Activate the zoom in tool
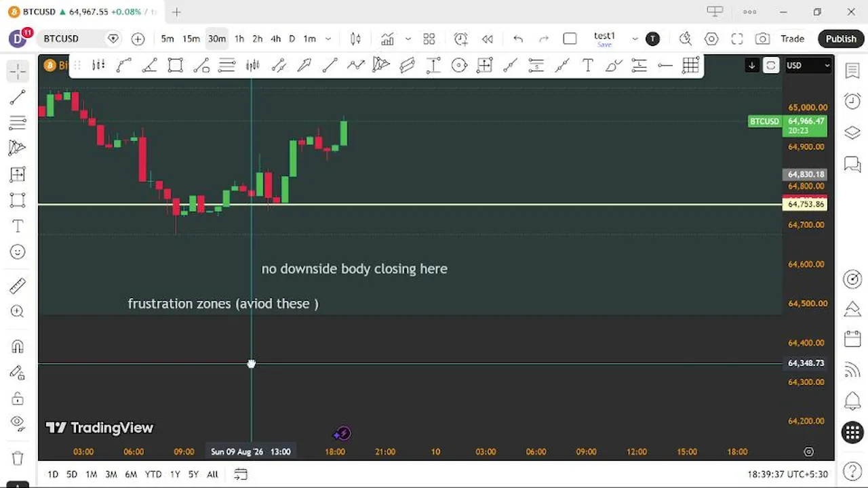Viewport: 868px width, 488px height. click(x=18, y=312)
